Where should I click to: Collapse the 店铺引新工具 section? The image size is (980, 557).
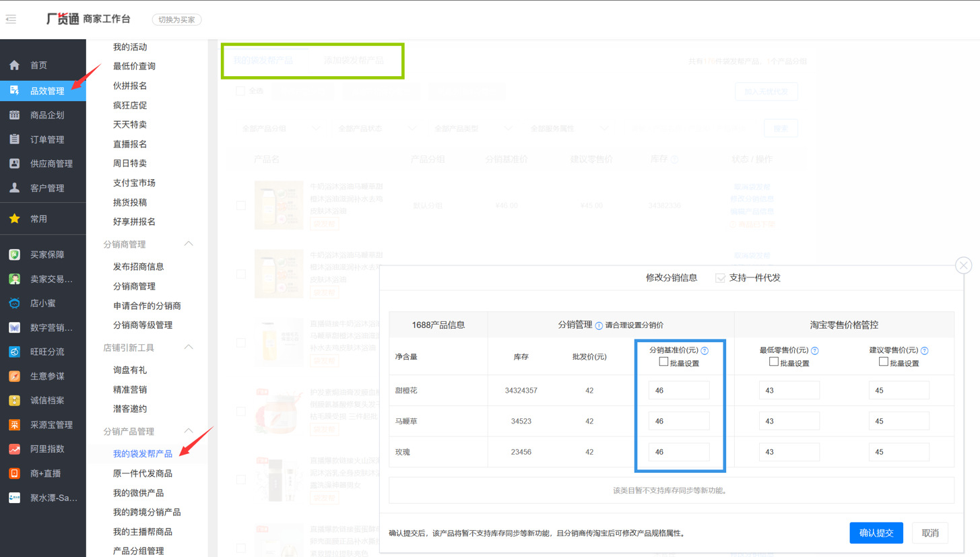(189, 348)
